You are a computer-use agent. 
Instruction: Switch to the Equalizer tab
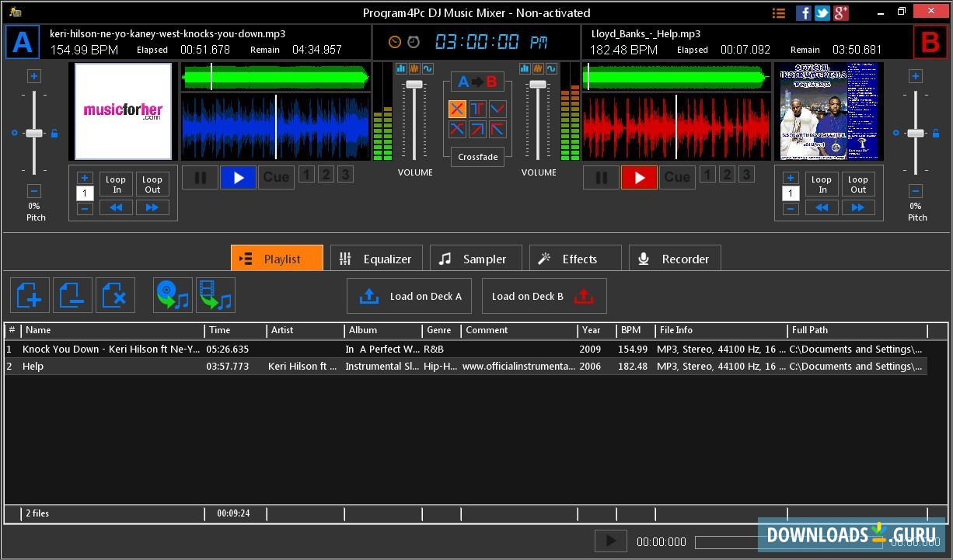[376, 258]
